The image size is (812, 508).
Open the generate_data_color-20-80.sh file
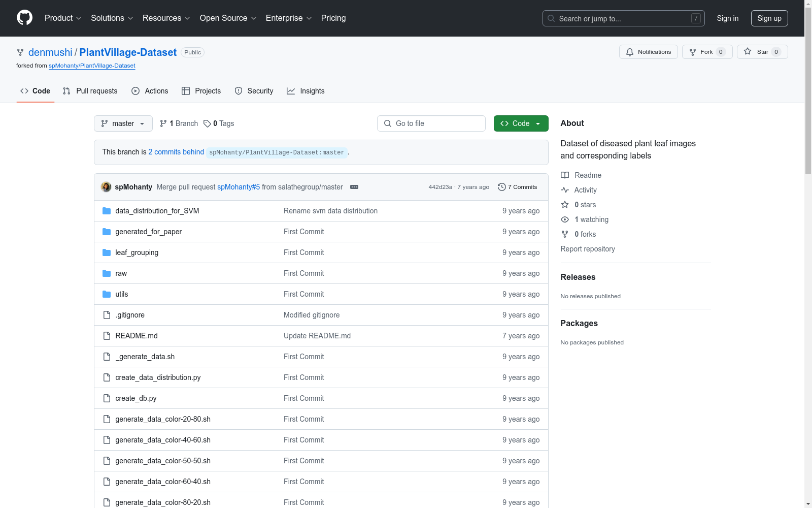click(x=163, y=419)
